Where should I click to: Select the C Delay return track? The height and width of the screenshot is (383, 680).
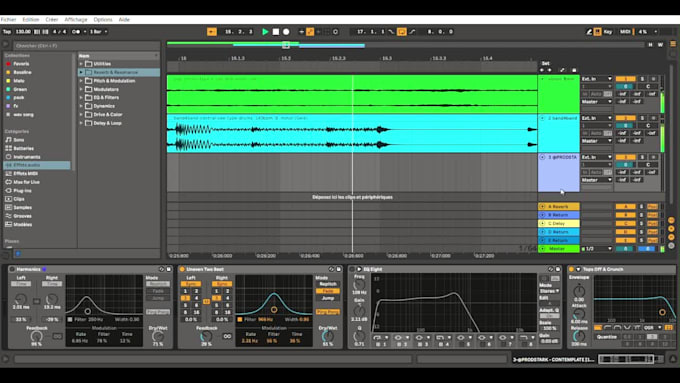pyautogui.click(x=559, y=223)
